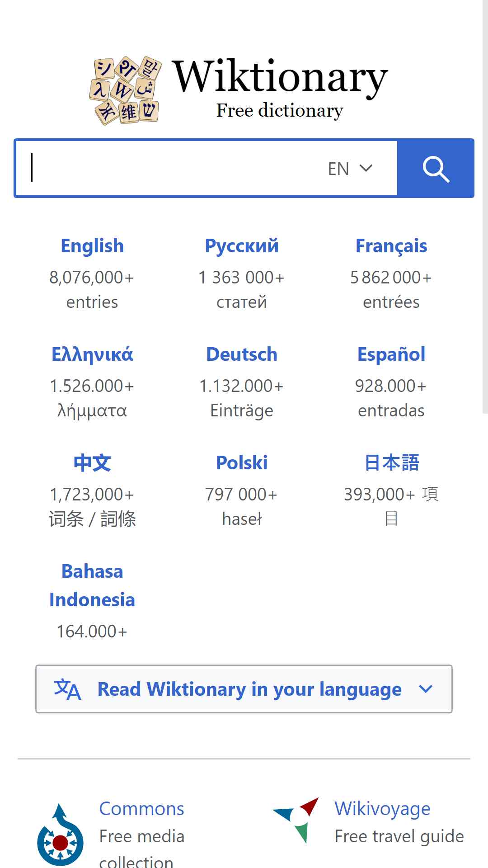Open the Deutsch Wiktionary link
This screenshot has width=488, height=868.
tap(242, 354)
